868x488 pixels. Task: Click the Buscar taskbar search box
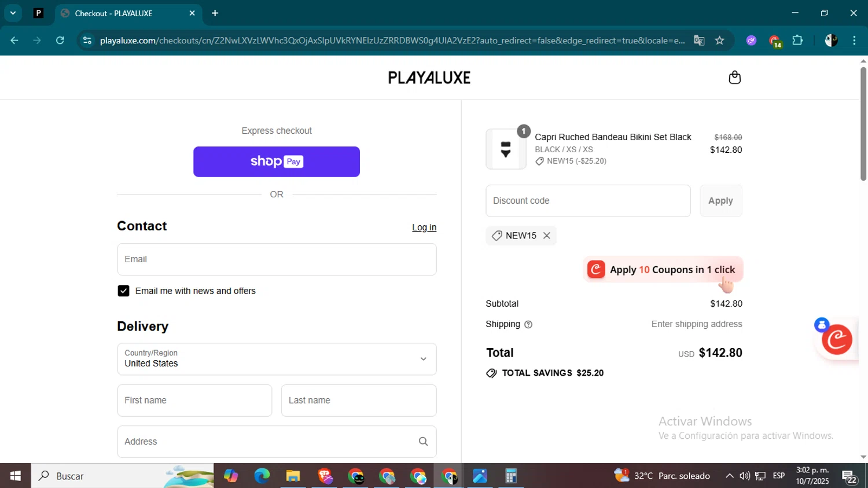(122, 476)
